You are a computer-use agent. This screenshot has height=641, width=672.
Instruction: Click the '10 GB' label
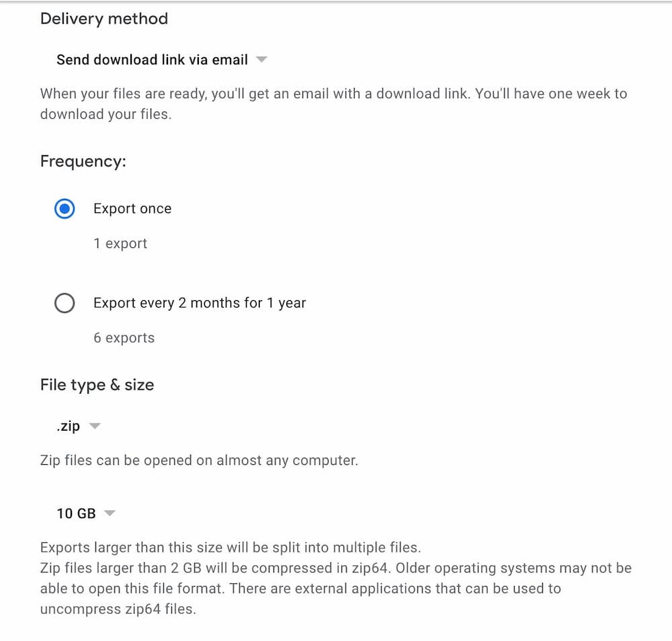click(76, 513)
